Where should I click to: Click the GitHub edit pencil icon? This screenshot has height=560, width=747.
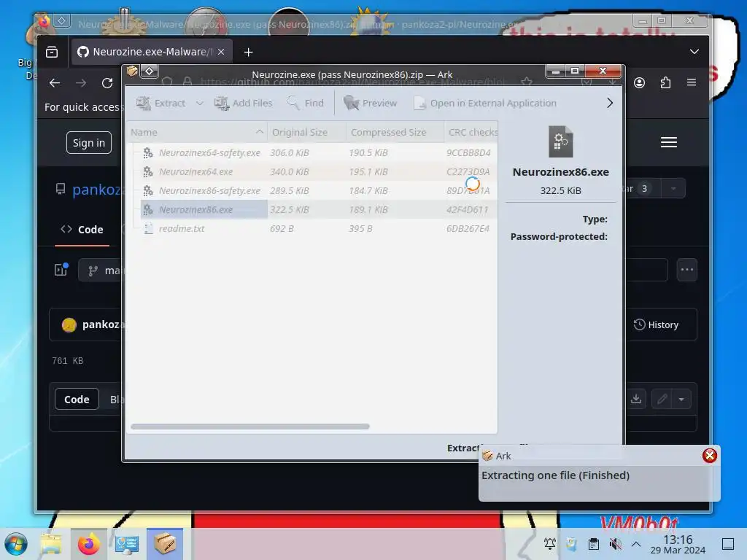(662, 399)
